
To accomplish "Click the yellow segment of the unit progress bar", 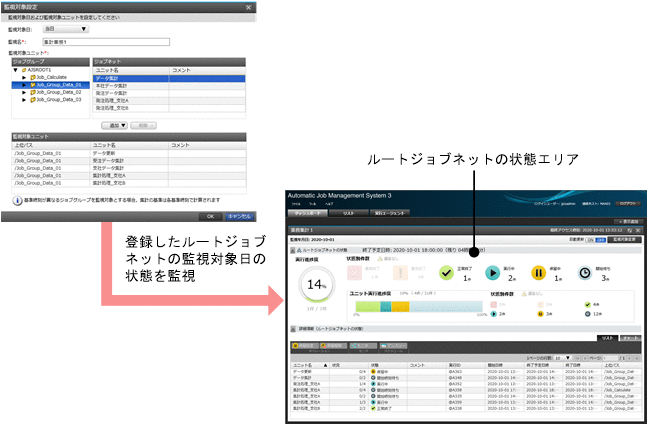I will point(400,306).
